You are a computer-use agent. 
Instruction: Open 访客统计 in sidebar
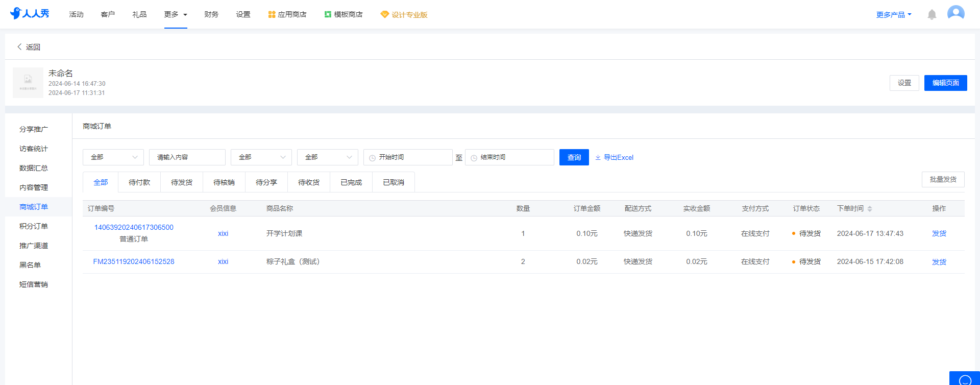coord(34,149)
